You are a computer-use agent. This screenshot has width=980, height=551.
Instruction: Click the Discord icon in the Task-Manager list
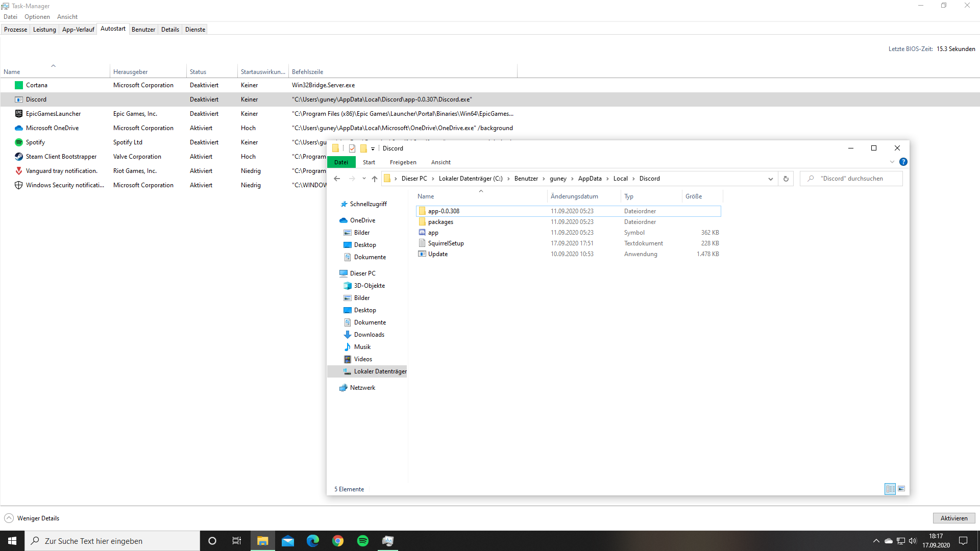pyautogui.click(x=19, y=99)
